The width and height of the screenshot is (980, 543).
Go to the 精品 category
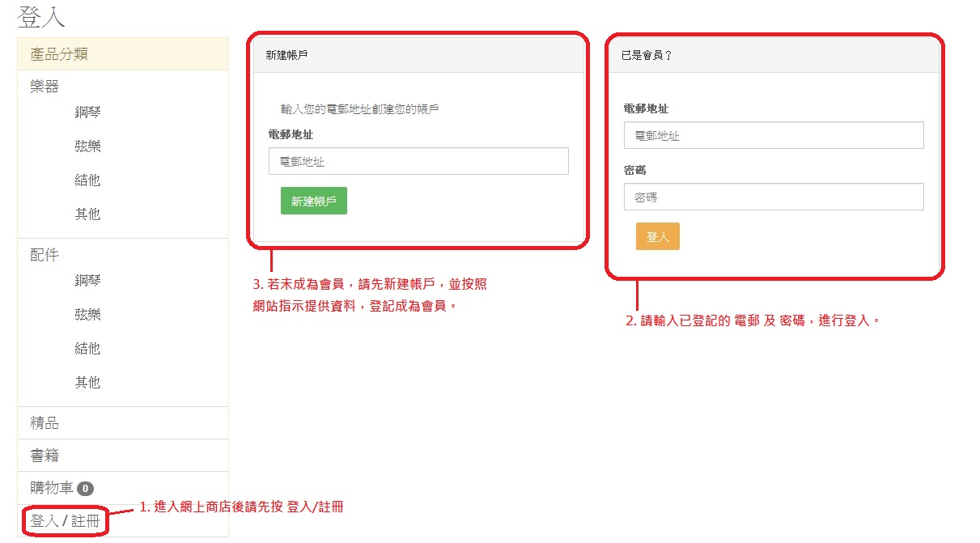coord(45,423)
